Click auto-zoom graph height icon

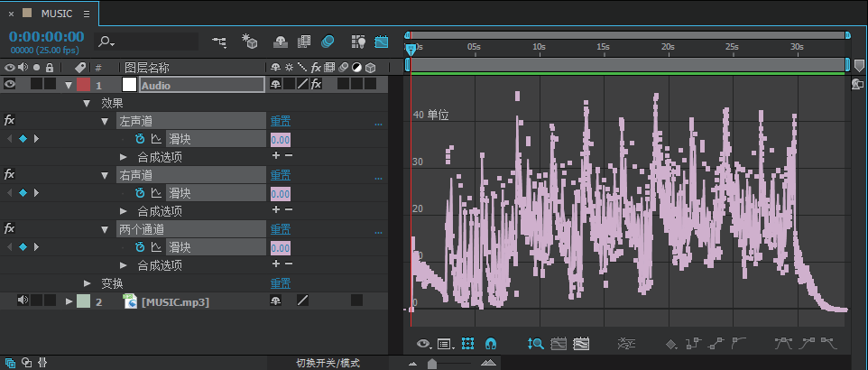tap(535, 344)
